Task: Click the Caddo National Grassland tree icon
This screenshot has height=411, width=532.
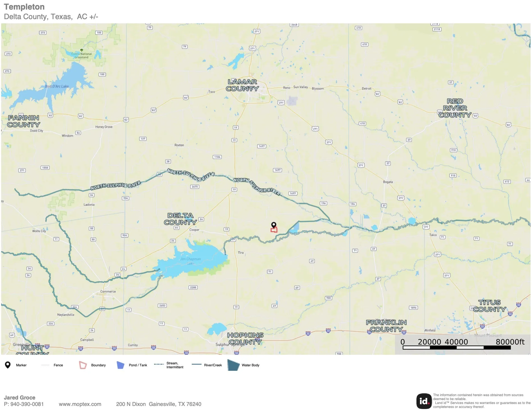Action: tap(82, 50)
